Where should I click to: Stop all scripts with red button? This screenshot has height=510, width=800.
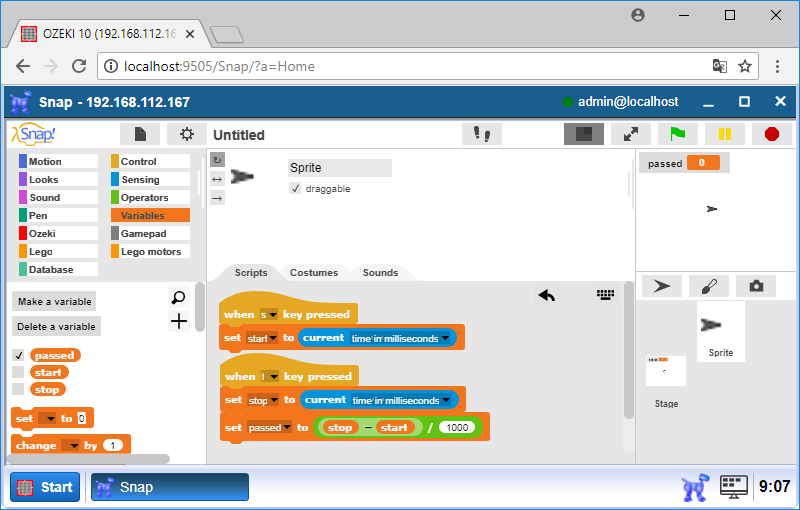(771, 134)
